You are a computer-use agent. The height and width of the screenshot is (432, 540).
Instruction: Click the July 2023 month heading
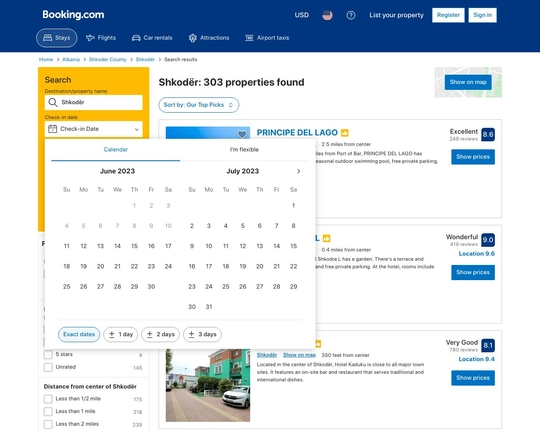(242, 171)
